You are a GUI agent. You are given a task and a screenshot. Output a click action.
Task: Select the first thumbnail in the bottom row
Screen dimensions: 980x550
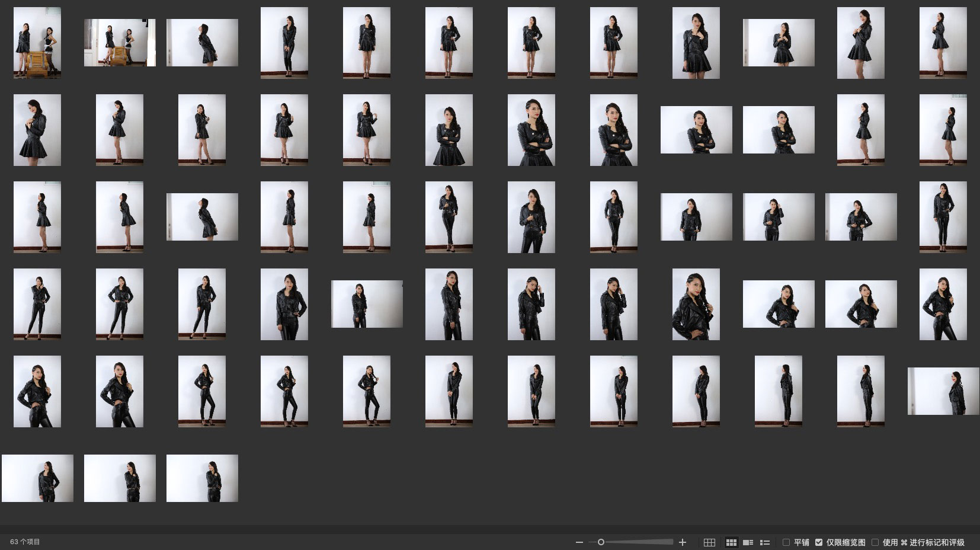37,478
